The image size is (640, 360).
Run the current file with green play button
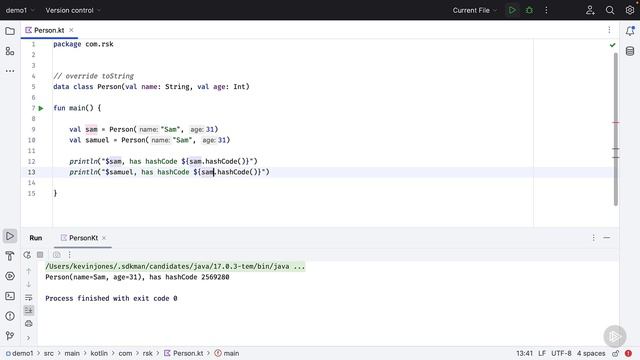point(512,10)
